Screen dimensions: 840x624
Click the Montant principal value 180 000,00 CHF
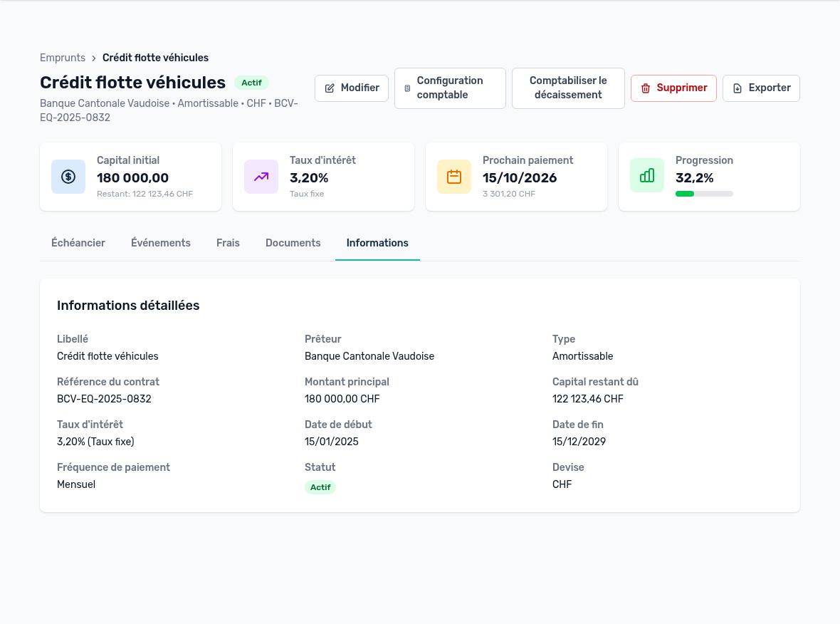click(x=342, y=399)
